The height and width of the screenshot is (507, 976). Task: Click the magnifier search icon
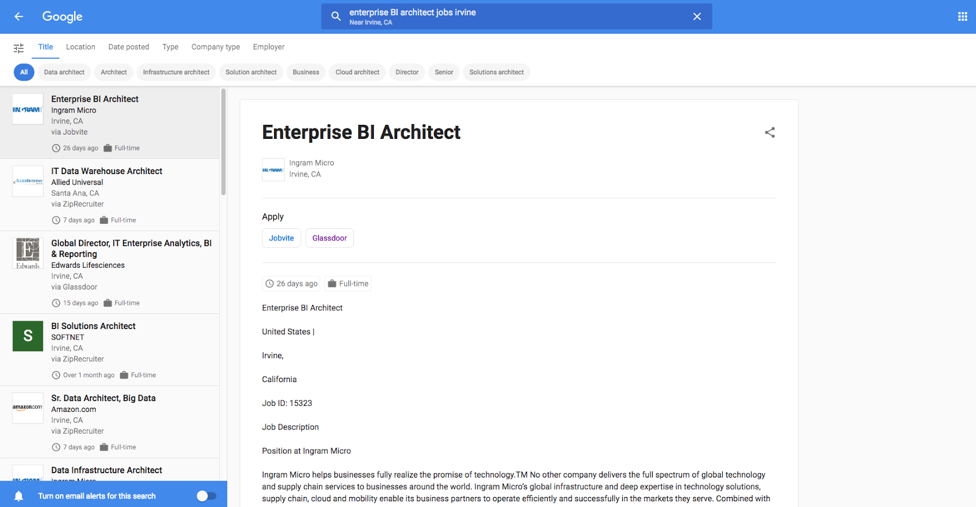pos(336,17)
